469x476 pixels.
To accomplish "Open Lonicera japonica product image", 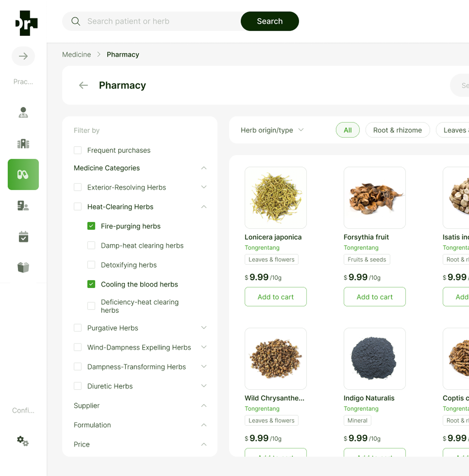I will [276, 198].
